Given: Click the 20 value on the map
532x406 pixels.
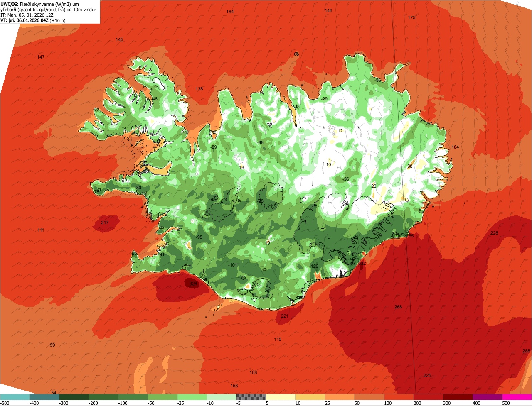Looking at the screenshot, I should click(x=374, y=186).
